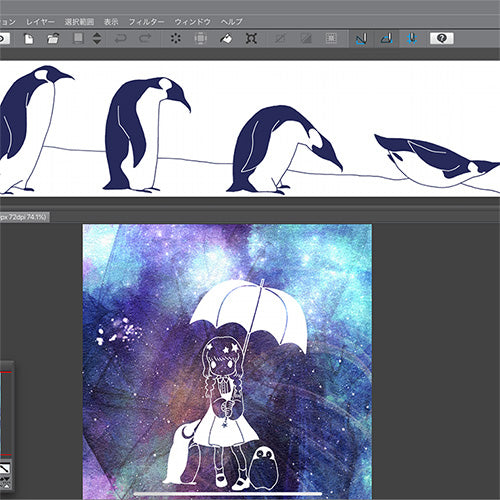Screen dimensions: 500x500
Task: Click the horizontal scrollbar below the canvas
Action: click(228, 494)
